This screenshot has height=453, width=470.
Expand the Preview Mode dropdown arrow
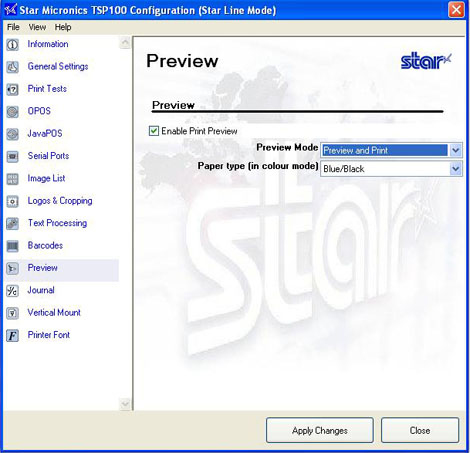pos(456,150)
